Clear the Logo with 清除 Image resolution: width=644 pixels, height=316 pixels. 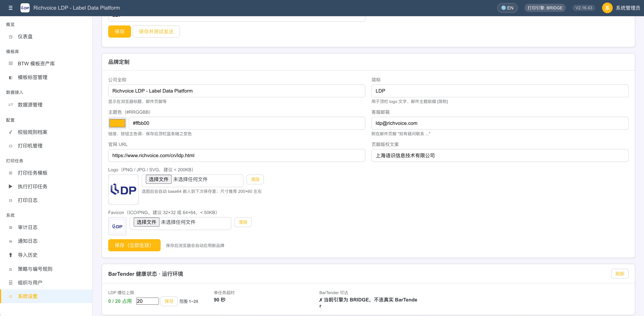pyautogui.click(x=255, y=180)
